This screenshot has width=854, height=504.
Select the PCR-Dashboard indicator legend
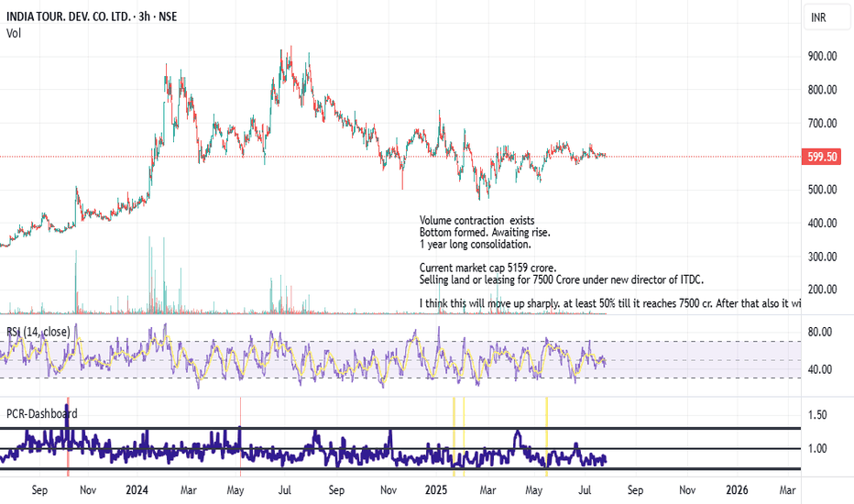tap(42, 413)
